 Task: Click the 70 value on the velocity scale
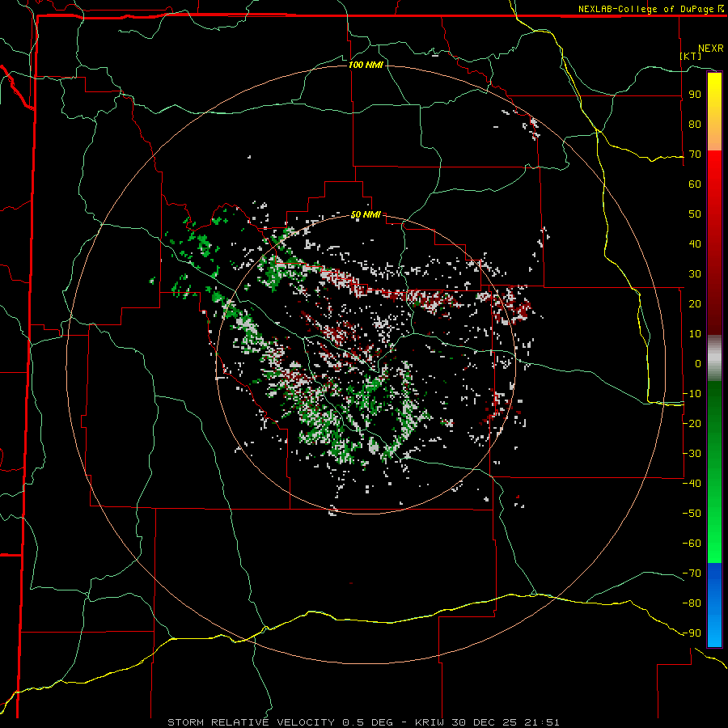(695, 154)
